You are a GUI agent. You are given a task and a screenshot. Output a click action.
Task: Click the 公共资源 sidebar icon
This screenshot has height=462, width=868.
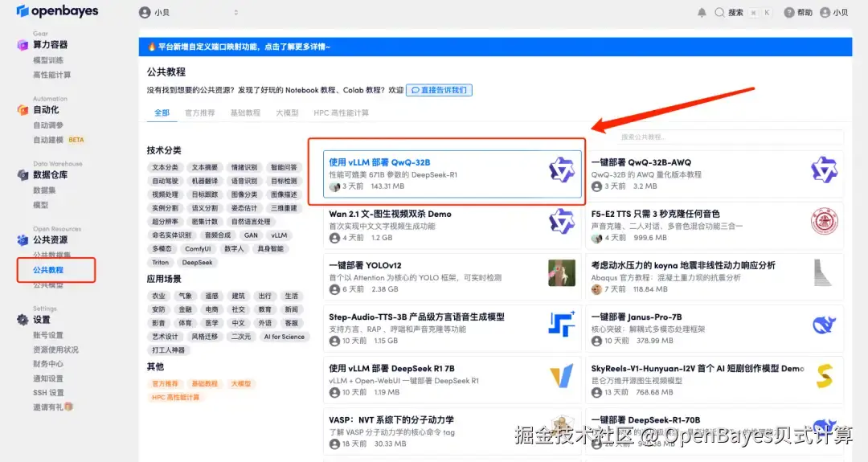[23, 239]
